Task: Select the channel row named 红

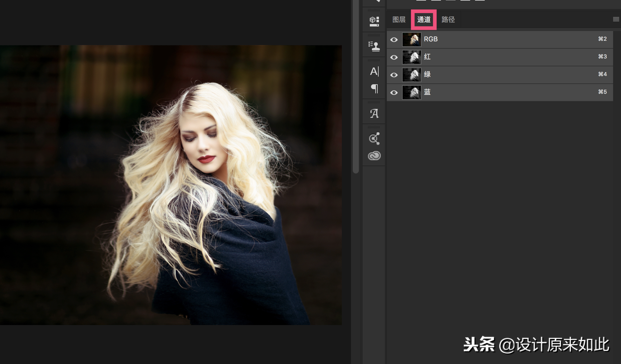Action: (500, 57)
